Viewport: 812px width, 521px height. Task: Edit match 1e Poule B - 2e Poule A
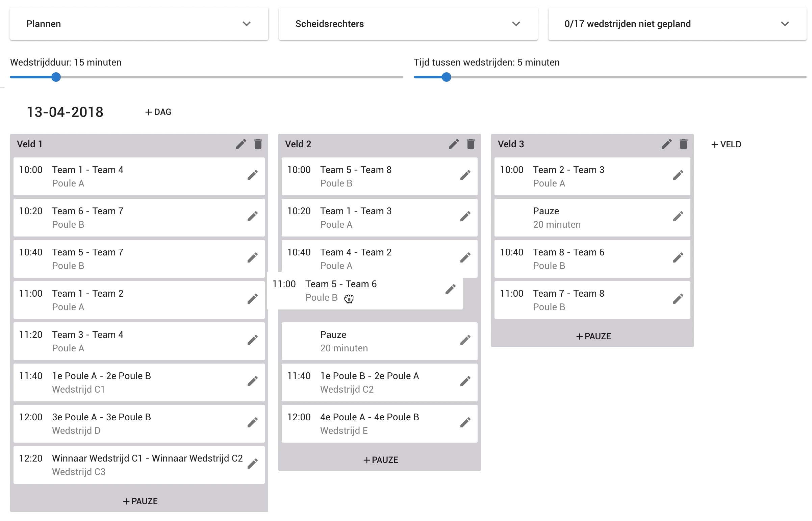coord(465,381)
